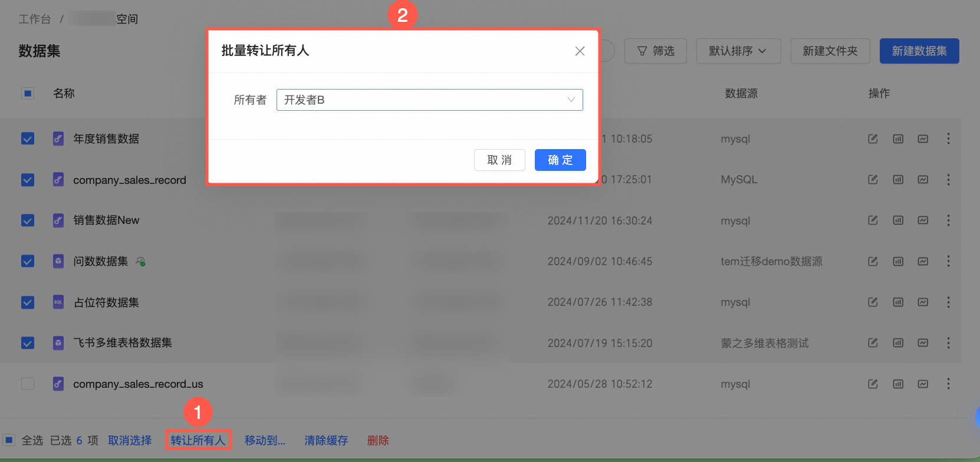Image resolution: width=980 pixels, height=462 pixels.
Task: Click the 移动到... link
Action: (265, 440)
